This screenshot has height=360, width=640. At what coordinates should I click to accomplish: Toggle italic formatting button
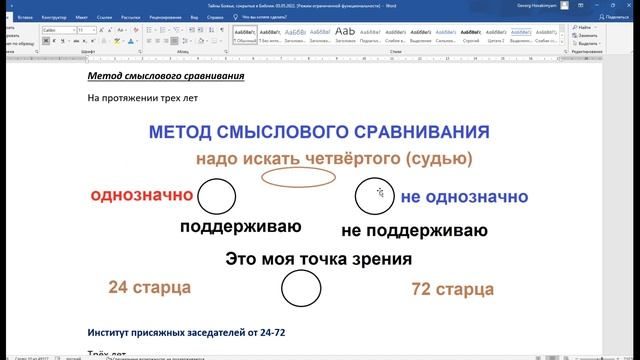tap(54, 41)
